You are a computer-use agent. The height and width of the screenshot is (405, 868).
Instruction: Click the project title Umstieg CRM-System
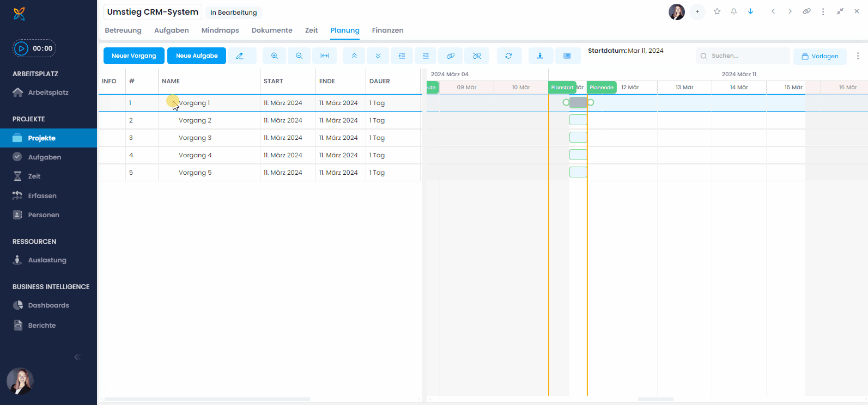[153, 12]
